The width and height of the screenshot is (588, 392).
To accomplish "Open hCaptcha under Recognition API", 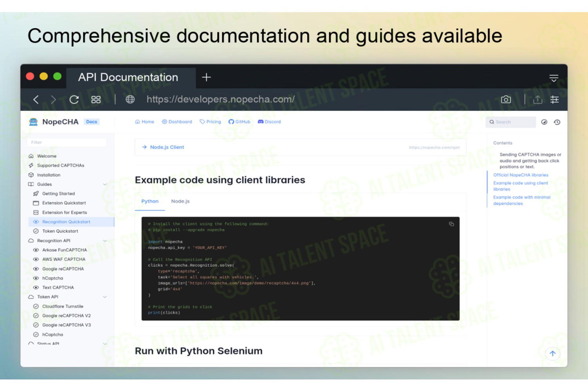I will click(53, 278).
